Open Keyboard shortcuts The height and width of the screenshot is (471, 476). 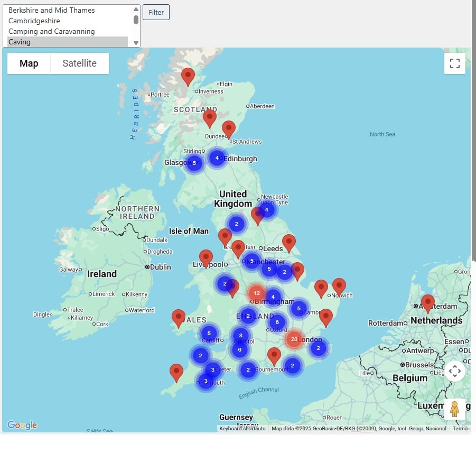(242, 428)
